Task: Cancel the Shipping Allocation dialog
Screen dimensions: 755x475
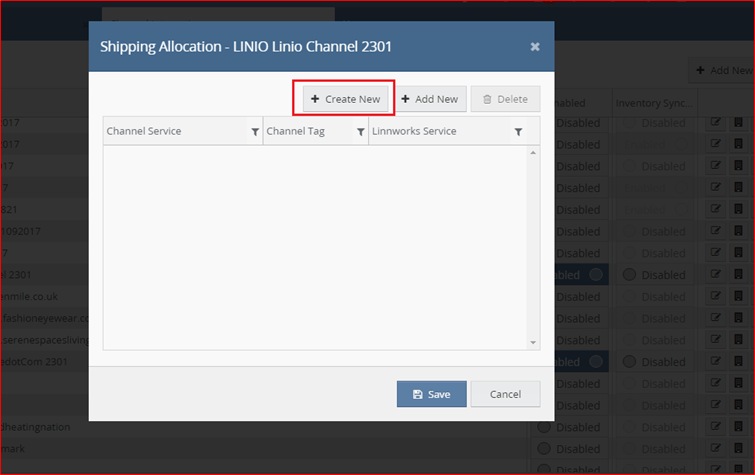Action: (x=506, y=394)
